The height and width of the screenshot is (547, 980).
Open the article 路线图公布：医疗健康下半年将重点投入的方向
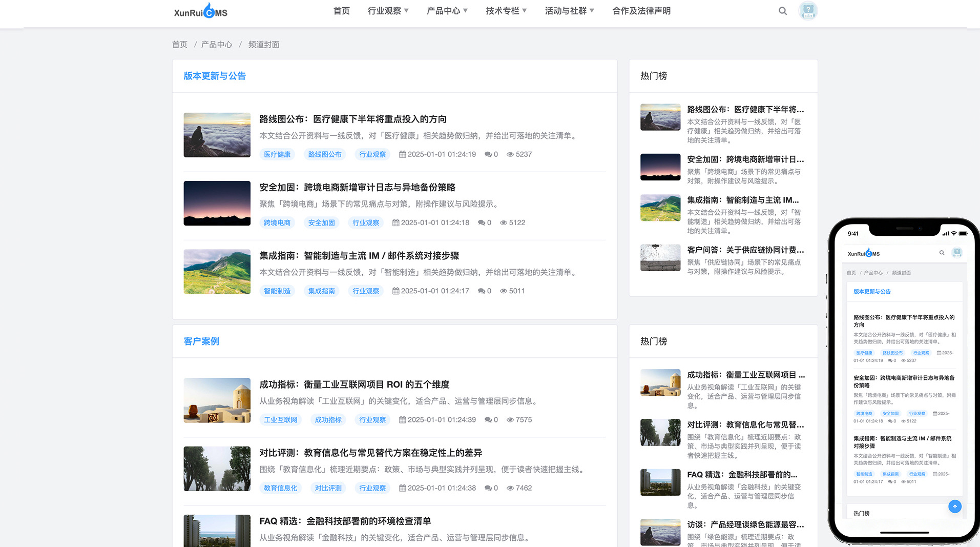(353, 119)
